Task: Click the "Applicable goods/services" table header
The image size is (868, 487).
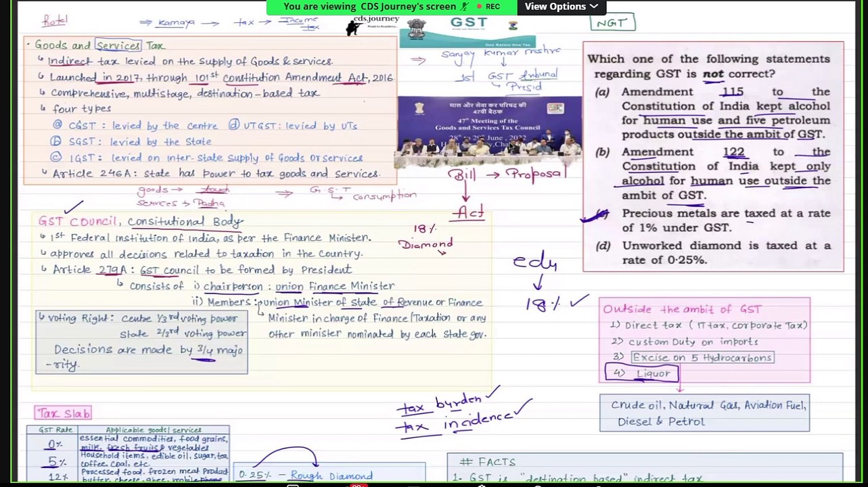Action: (154, 430)
